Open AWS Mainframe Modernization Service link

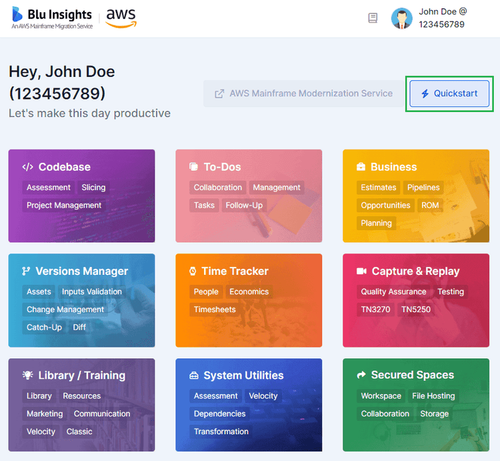pos(304,94)
